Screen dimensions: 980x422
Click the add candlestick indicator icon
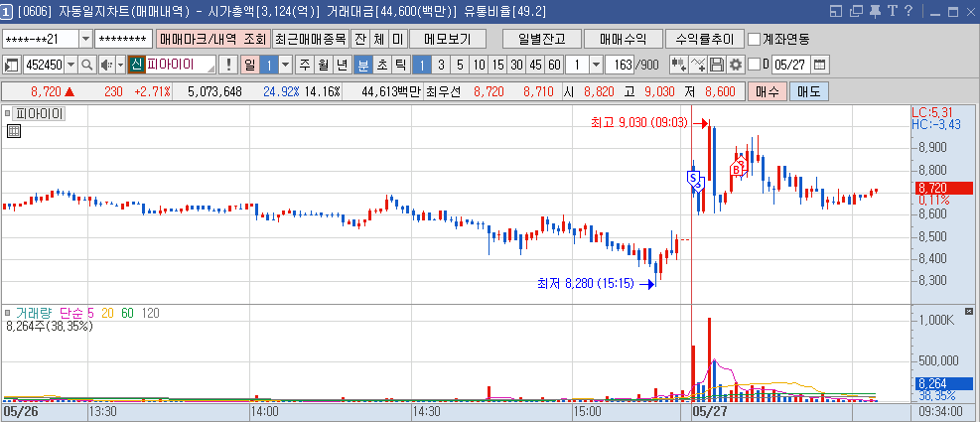click(678, 65)
